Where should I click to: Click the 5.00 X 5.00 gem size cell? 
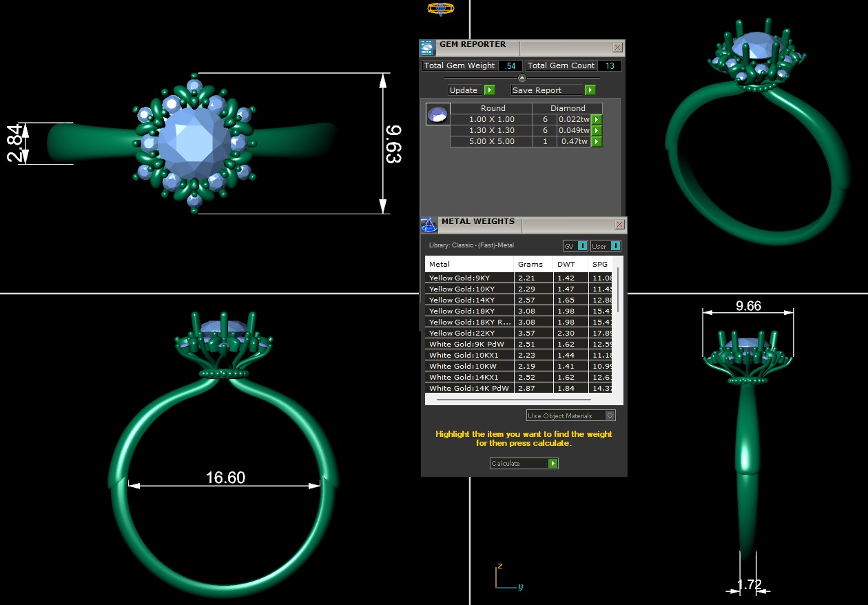pyautogui.click(x=491, y=141)
